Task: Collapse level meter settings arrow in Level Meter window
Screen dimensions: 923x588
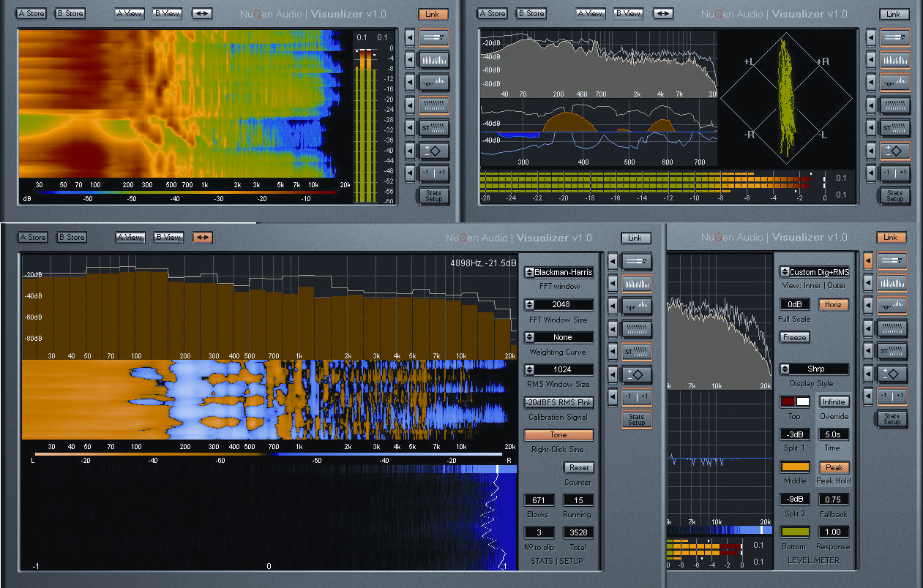Action: pos(869,260)
